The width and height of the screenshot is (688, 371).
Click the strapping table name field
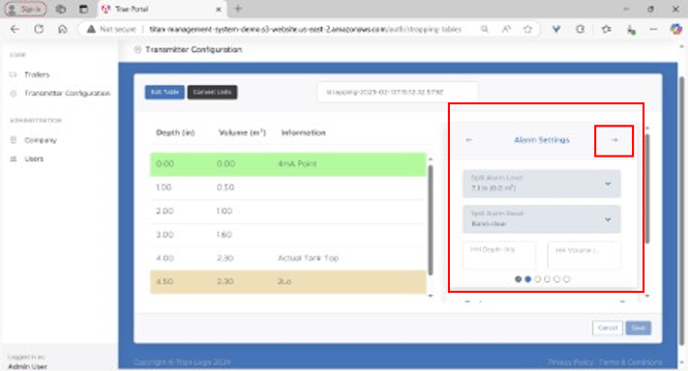point(398,92)
